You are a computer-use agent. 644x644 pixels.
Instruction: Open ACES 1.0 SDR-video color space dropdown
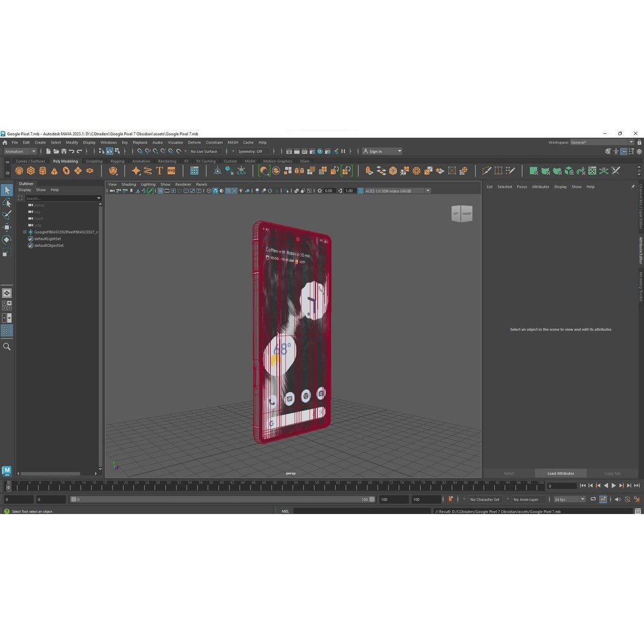coord(398,191)
